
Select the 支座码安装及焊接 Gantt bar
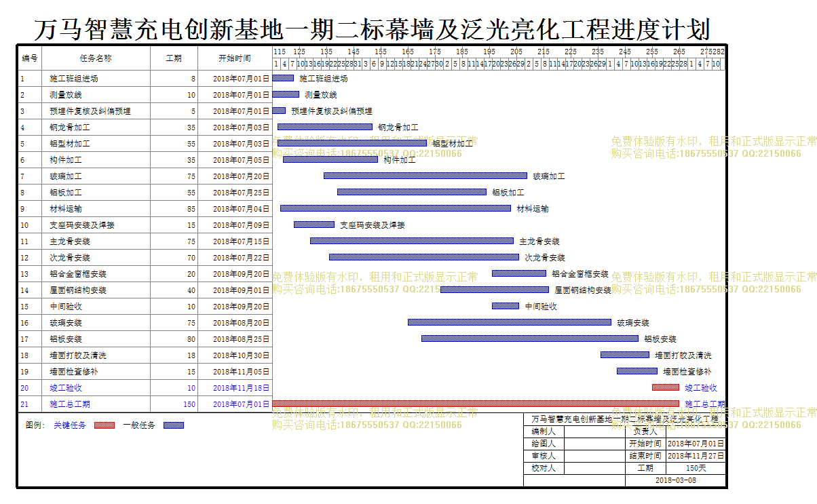[314, 225]
